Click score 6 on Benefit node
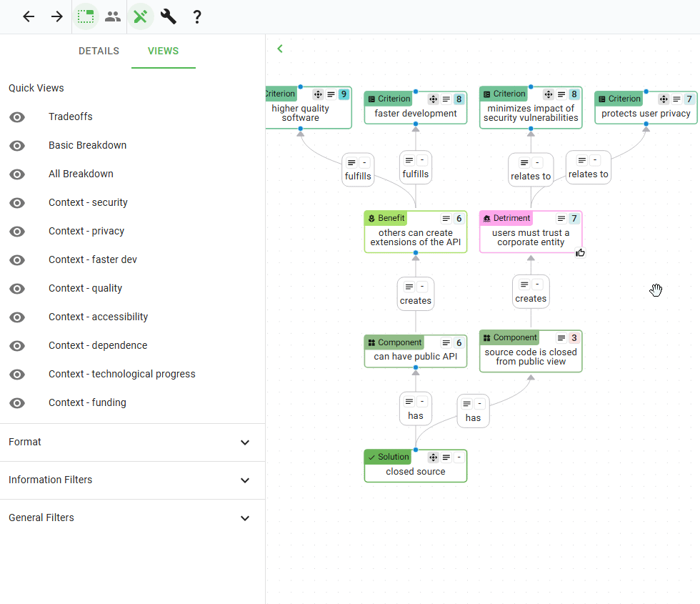Screen dimensions: 700x604 [x=459, y=219]
